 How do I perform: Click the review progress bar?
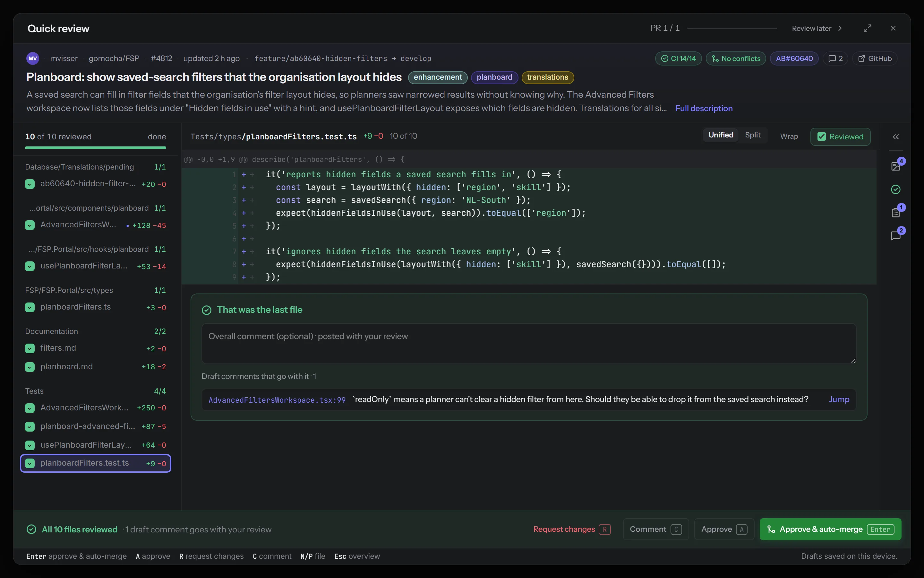pos(96,148)
